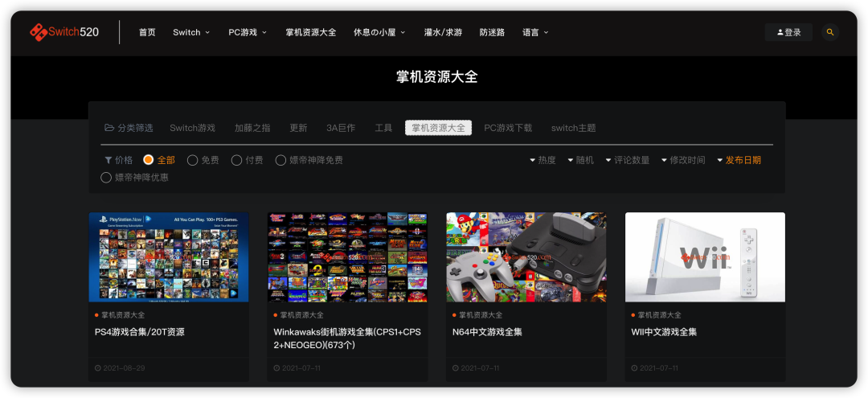Open the search magnifier icon
This screenshot has height=398, width=868.
pyautogui.click(x=829, y=32)
